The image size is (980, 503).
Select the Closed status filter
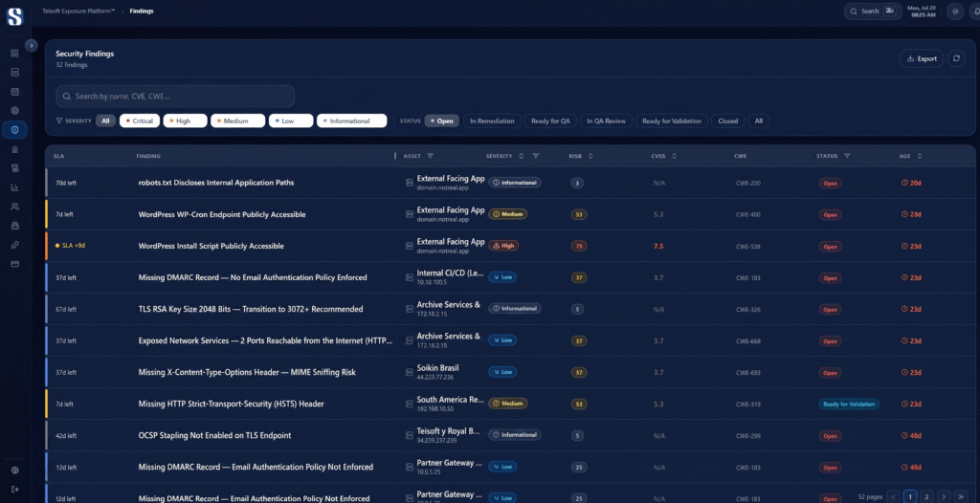[x=728, y=121]
